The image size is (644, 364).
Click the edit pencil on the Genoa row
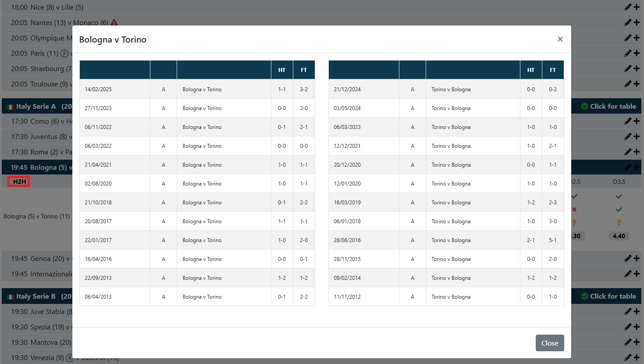point(628,259)
